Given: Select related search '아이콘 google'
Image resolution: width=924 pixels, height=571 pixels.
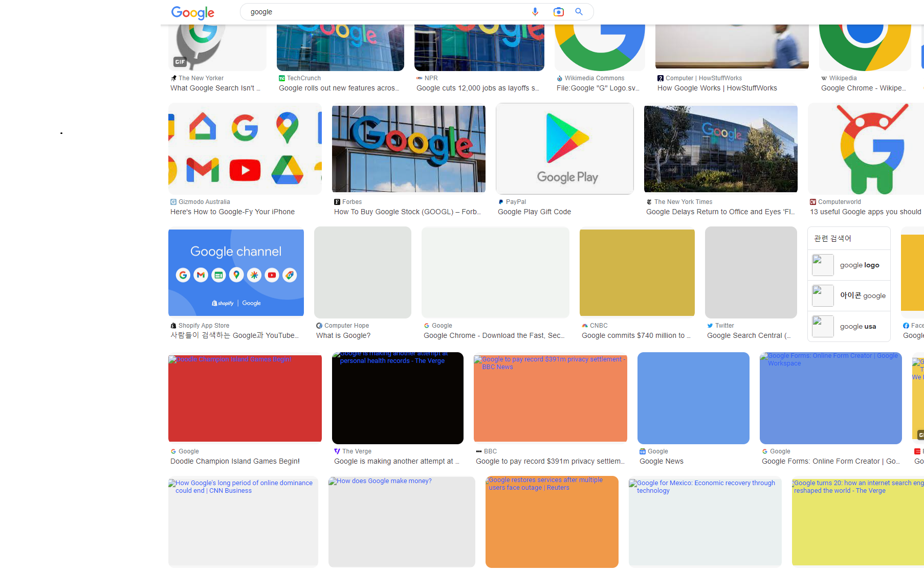Looking at the screenshot, I should click(849, 295).
